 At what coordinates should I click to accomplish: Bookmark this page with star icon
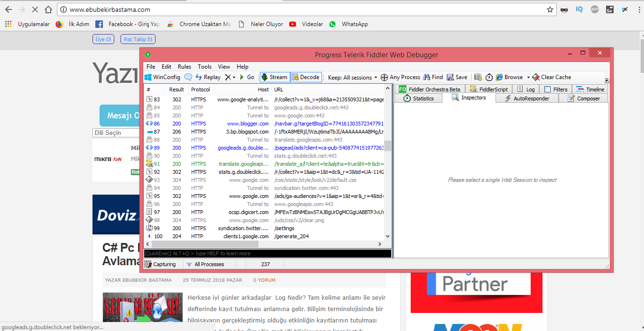[x=550, y=9]
